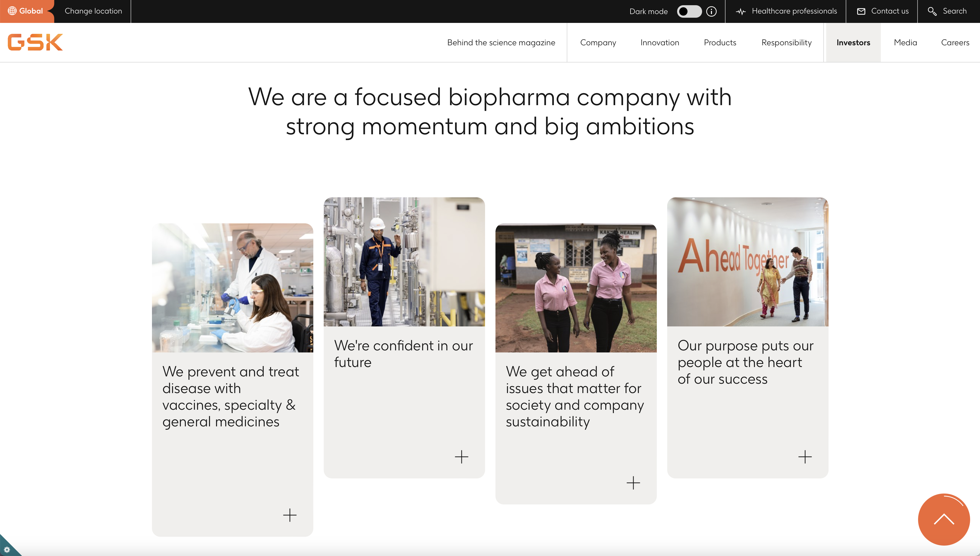980x556 pixels.
Task: Open Behind the science magazine link
Action: click(501, 42)
